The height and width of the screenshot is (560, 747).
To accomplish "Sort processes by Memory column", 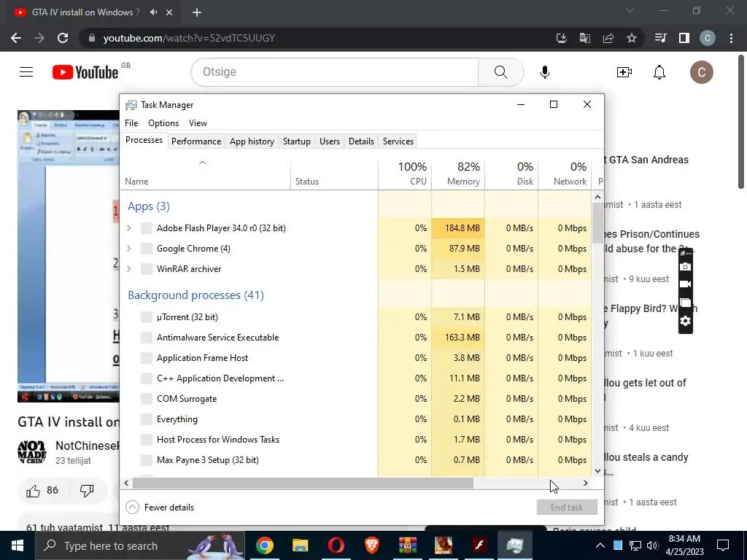I will pyautogui.click(x=458, y=174).
